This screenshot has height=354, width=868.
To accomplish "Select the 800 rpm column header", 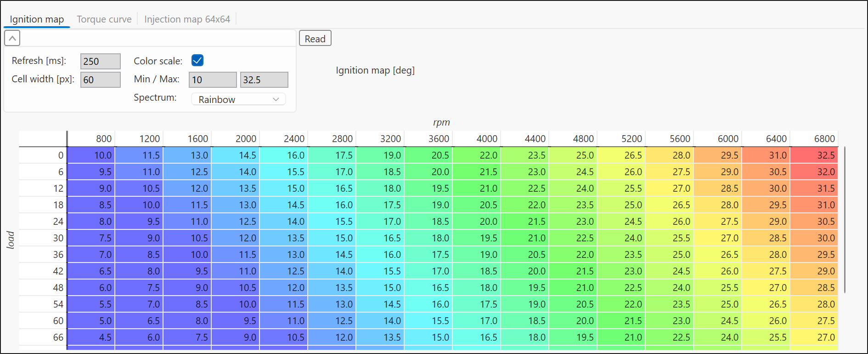I will [x=91, y=138].
